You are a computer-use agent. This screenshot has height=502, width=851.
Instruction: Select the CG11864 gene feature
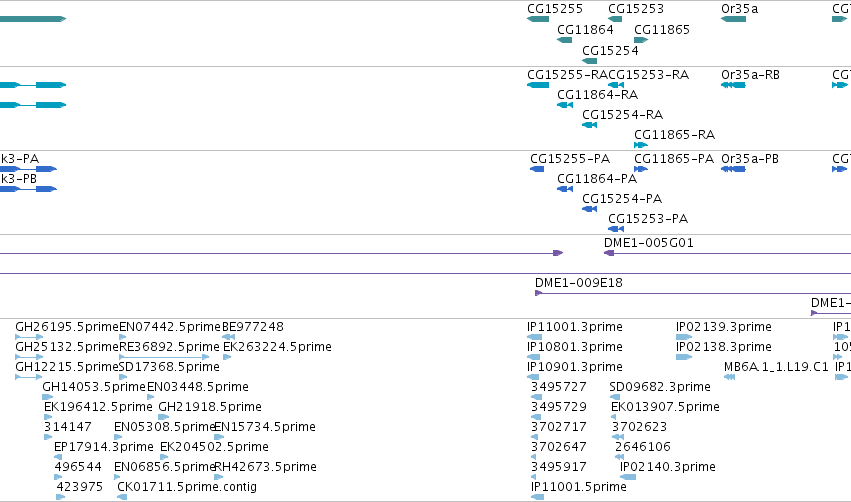[x=564, y=40]
